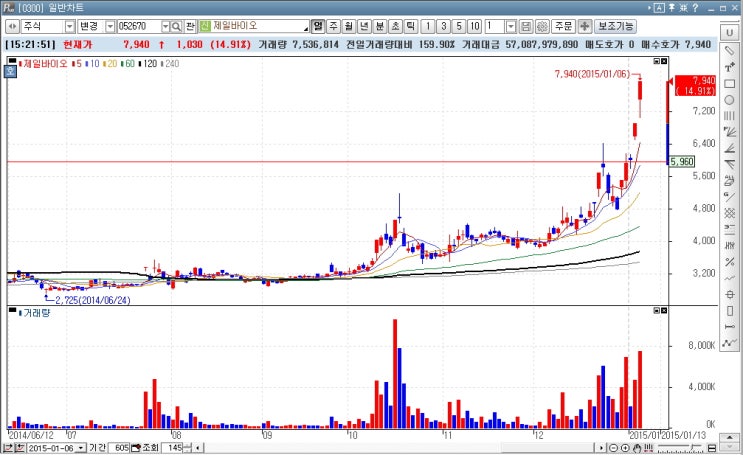Viewport: 743px width, 455px height.
Task: Click the magnet U button in the drawing toolbar
Action: 730,33
